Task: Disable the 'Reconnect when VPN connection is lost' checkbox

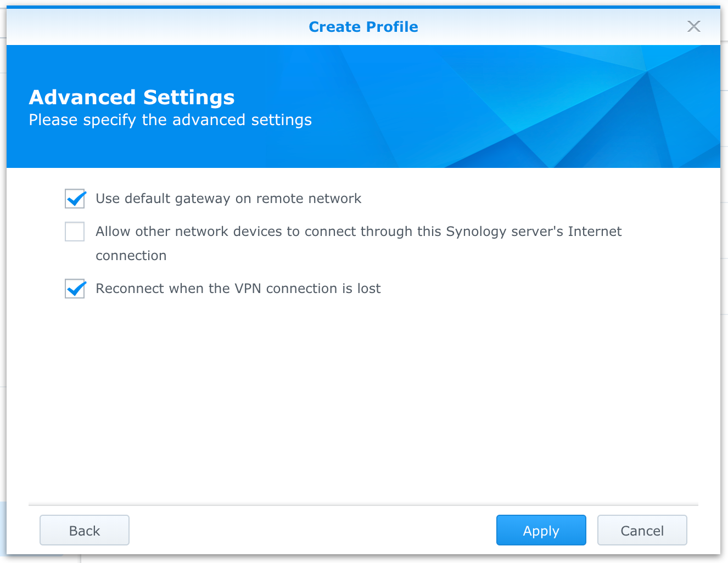Action: click(x=75, y=289)
